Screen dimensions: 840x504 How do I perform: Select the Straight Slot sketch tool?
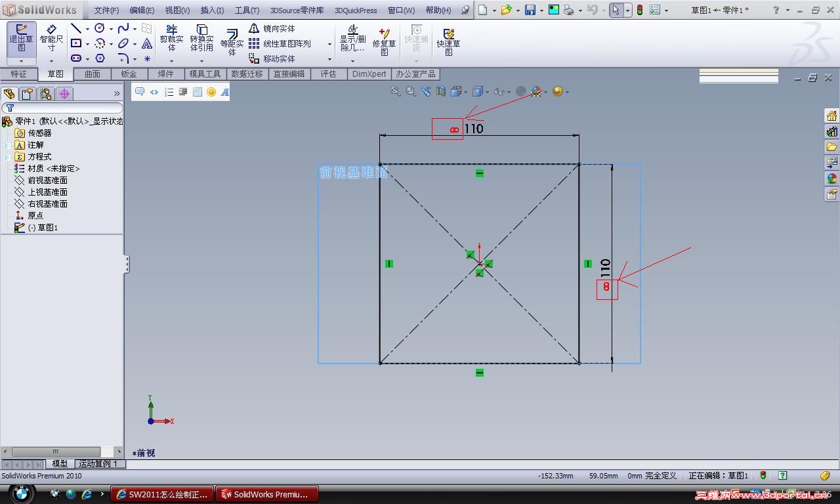[76, 58]
